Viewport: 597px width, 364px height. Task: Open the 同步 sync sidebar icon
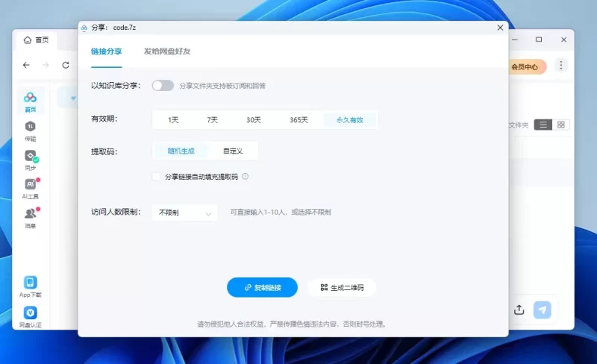30,160
